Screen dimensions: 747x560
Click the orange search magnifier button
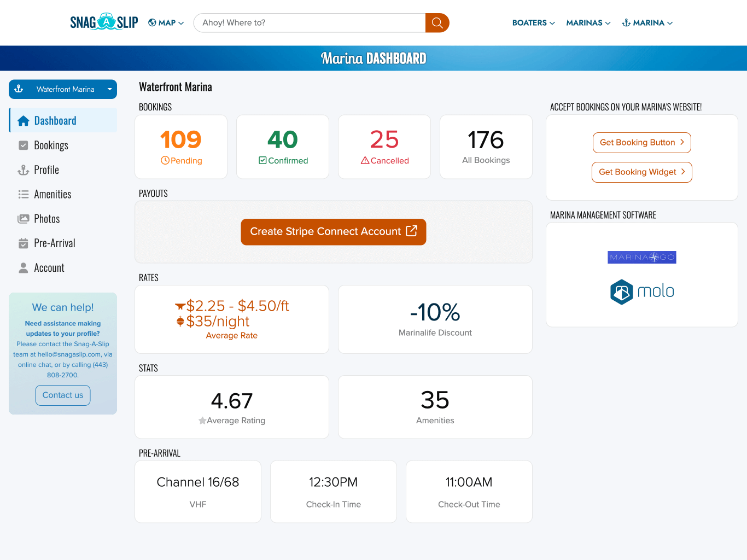coord(437,23)
